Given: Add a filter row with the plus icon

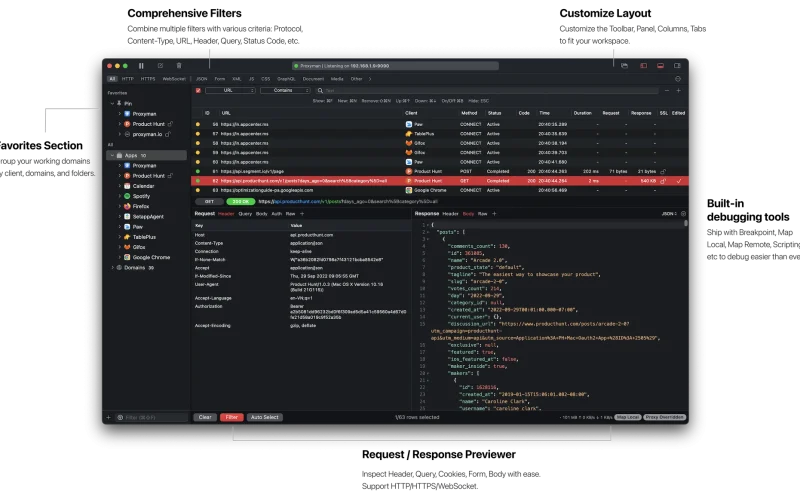Looking at the screenshot, I should coord(679,90).
